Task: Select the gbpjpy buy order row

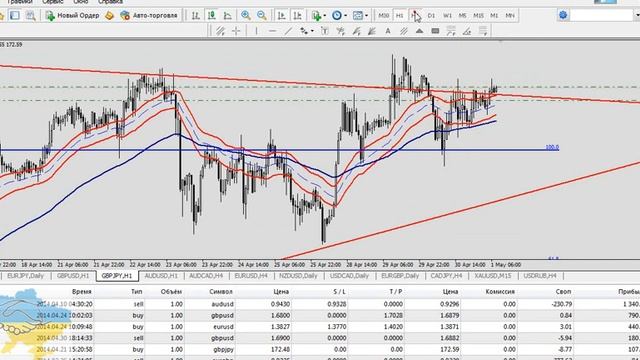Action: coord(320,350)
